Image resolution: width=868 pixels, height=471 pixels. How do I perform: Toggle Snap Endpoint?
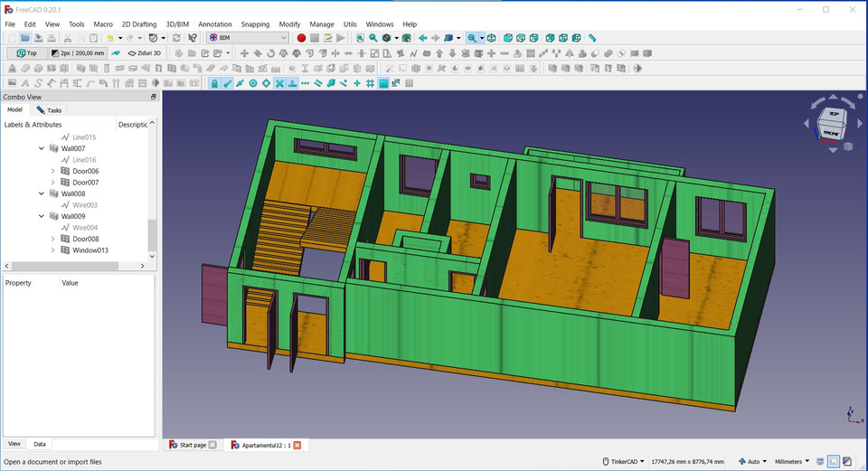[228, 83]
